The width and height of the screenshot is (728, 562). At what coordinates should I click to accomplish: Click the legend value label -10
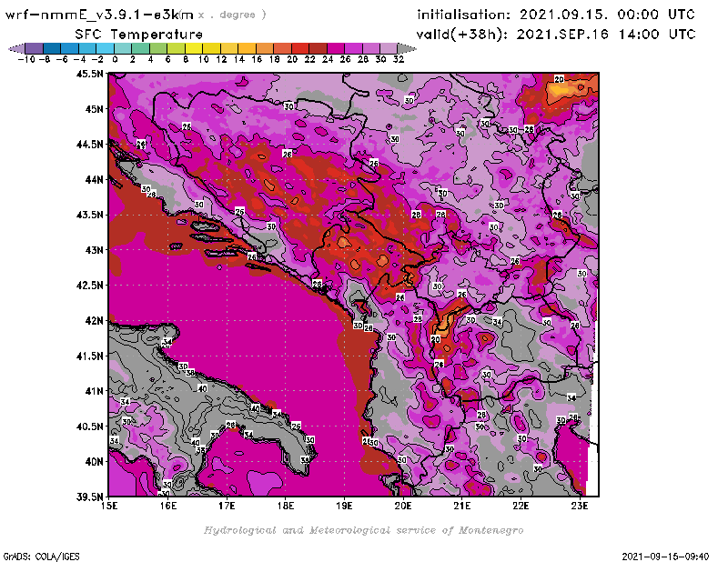(x=26, y=59)
